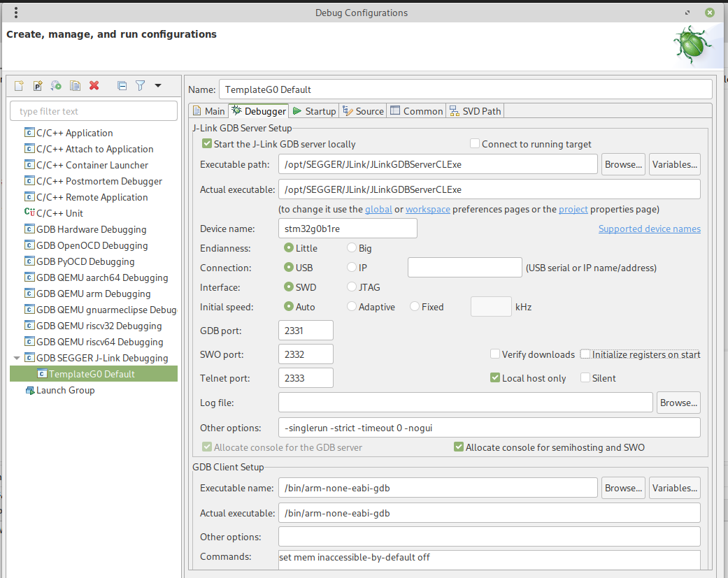Uncheck Local host only

coord(495,378)
